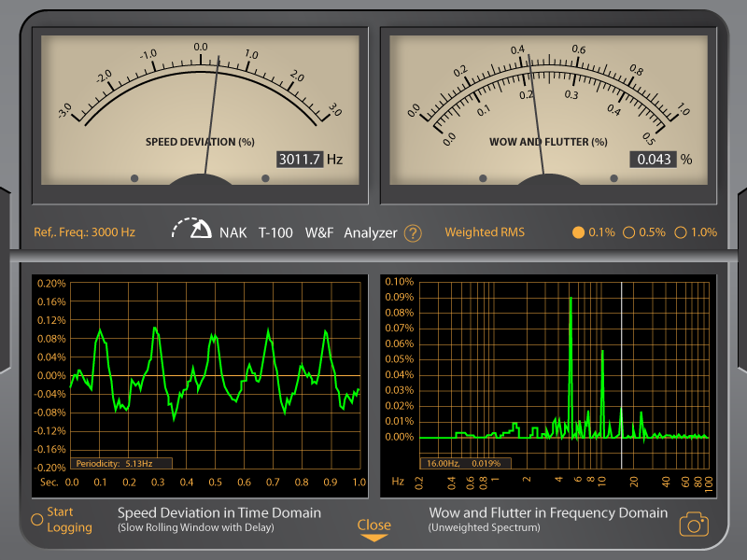This screenshot has width=747, height=560.
Task: Click the 0.043 % wow and flutter readout
Action: point(653,159)
